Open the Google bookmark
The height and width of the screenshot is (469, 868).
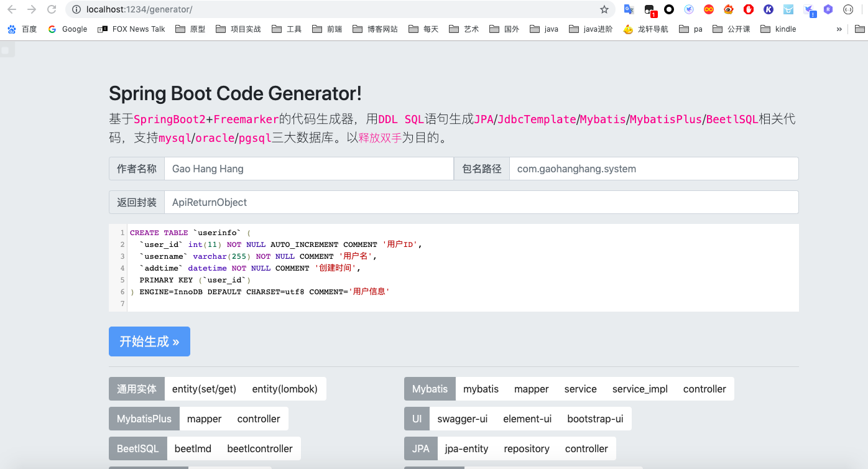tap(67, 29)
